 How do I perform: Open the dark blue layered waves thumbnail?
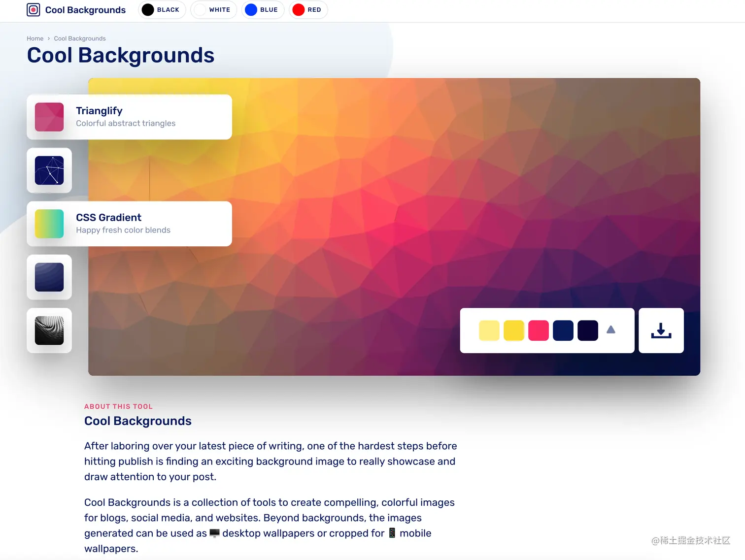[x=49, y=277]
